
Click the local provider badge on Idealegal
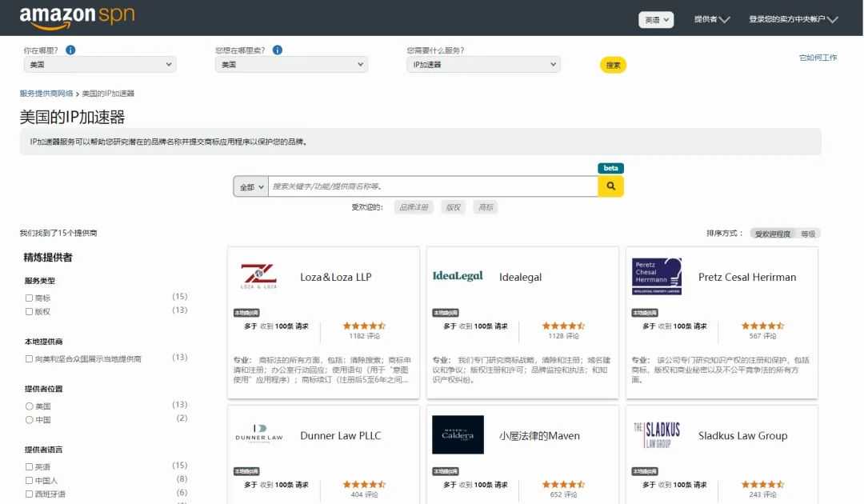coord(446,313)
